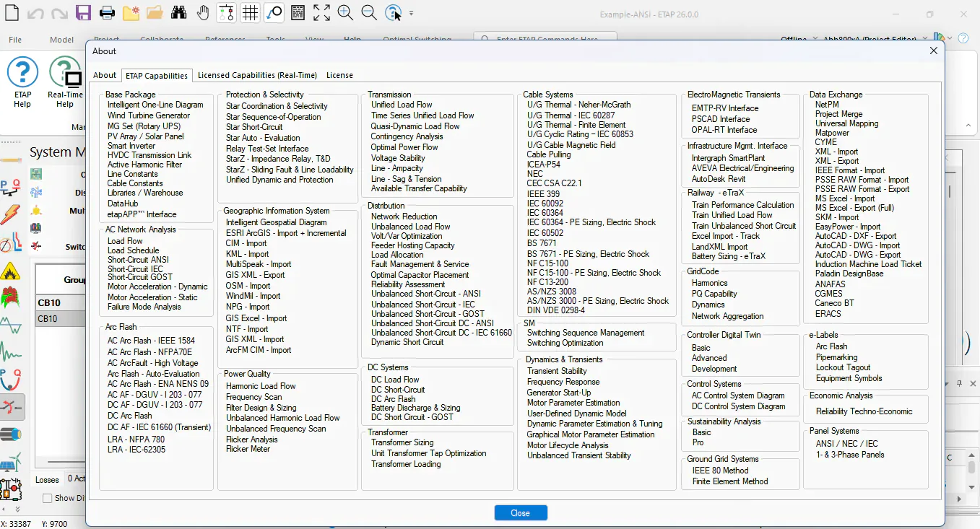Select the green waveform harmonics icon

(x=11, y=325)
